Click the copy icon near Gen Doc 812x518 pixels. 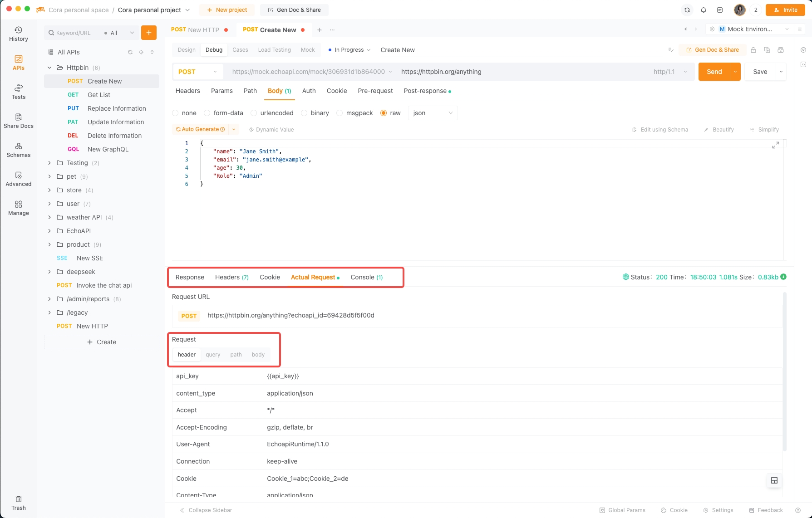[767, 50]
